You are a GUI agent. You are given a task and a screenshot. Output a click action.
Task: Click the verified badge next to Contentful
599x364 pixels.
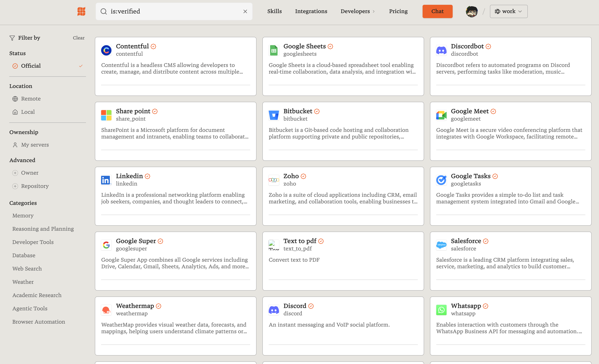(153, 46)
